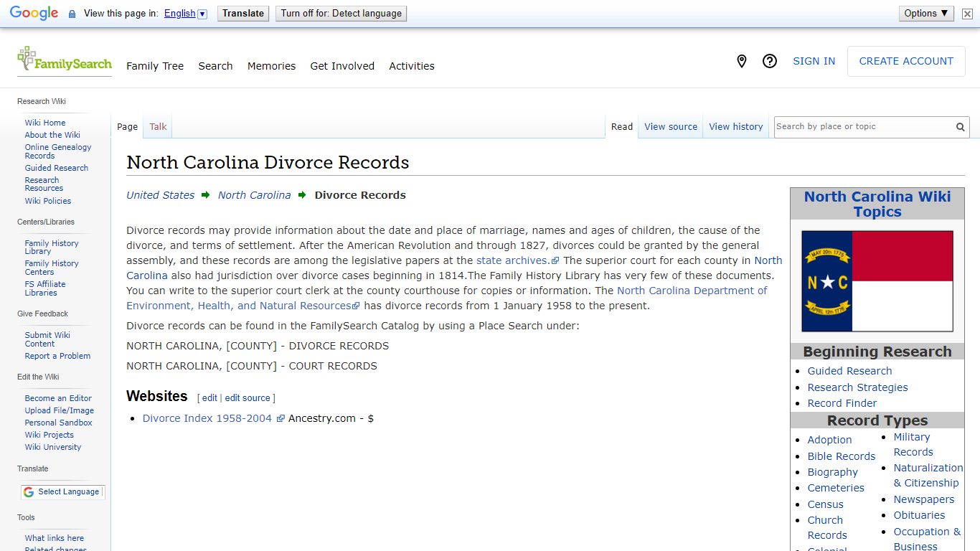Click the CREATE ACCOUNT button

[x=906, y=62]
